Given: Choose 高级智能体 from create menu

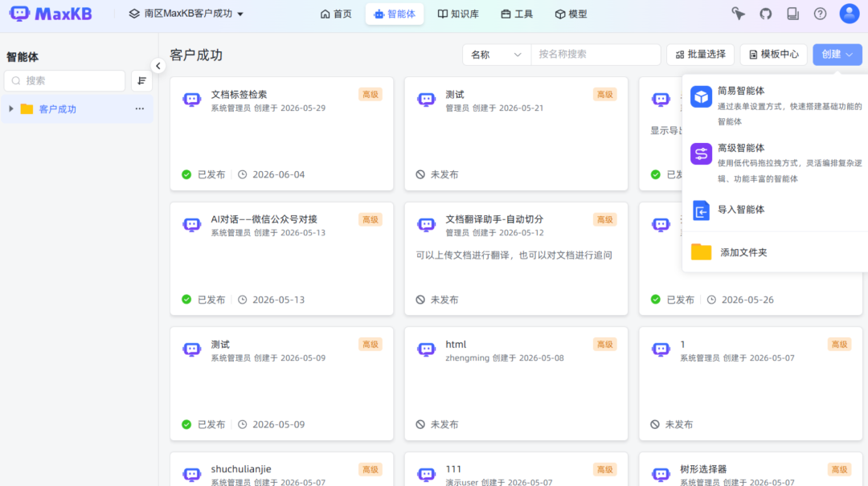Looking at the screenshot, I should coord(776,163).
